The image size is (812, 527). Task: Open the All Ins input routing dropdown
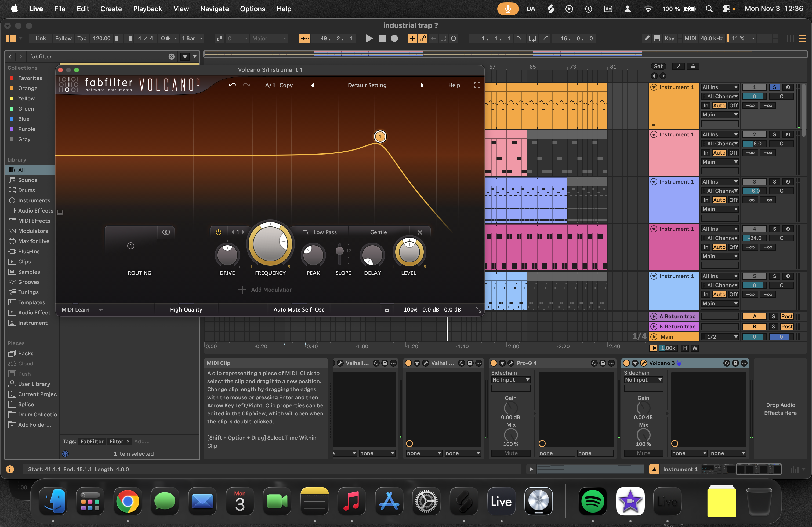tap(720, 87)
